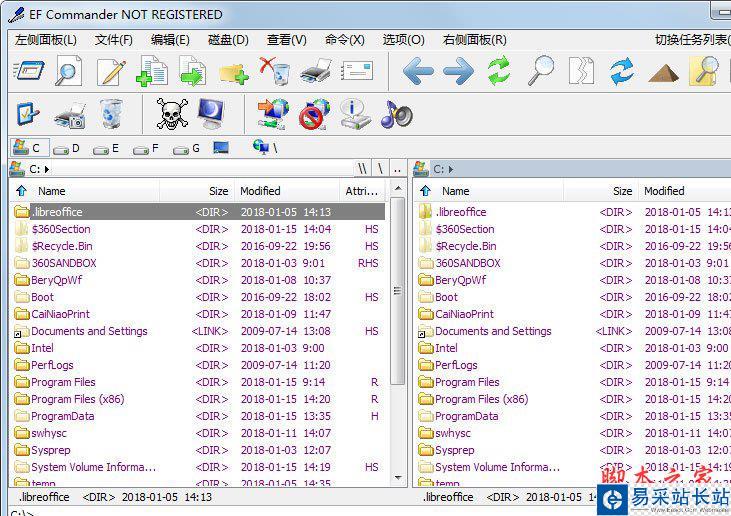The width and height of the screenshot is (731, 516).
Task: Select $360Section folder in left panel
Action: tap(198, 229)
